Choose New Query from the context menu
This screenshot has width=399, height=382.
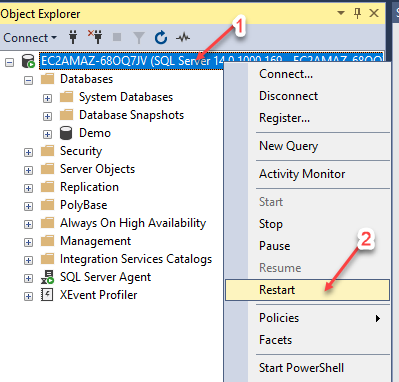coord(307,146)
